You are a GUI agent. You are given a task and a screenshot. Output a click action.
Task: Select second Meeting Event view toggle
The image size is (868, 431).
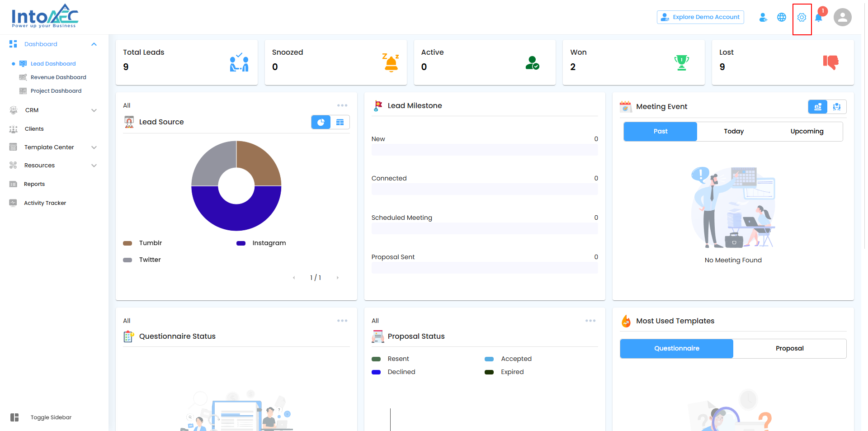[x=837, y=107]
